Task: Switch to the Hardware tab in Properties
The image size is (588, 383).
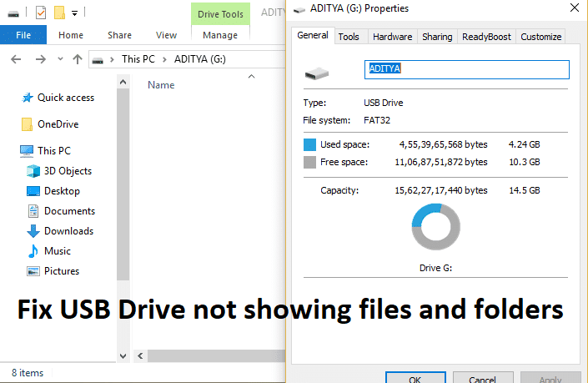Action: point(392,37)
